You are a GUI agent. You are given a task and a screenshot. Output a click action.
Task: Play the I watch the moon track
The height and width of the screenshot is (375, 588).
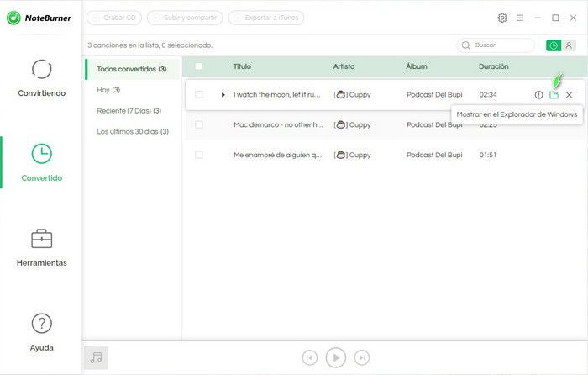pos(223,95)
